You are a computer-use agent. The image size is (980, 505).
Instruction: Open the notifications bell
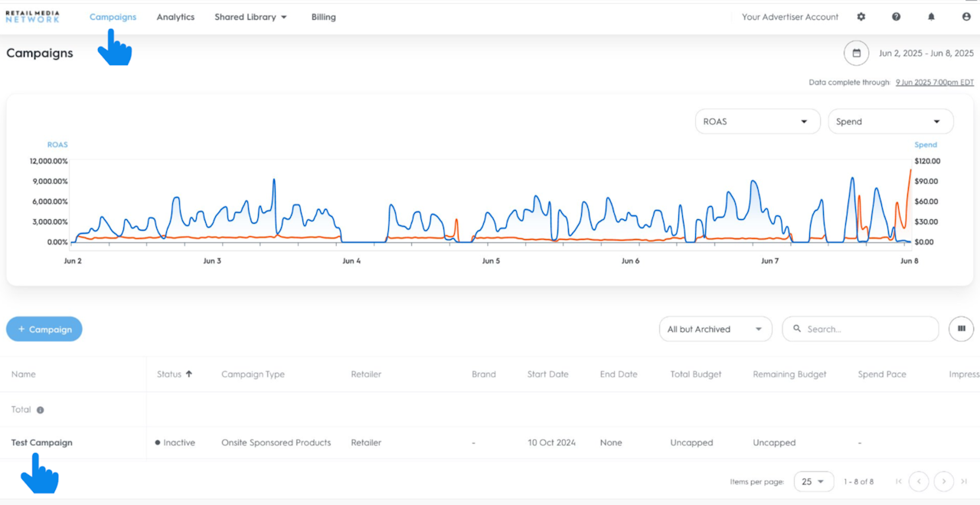pyautogui.click(x=931, y=17)
